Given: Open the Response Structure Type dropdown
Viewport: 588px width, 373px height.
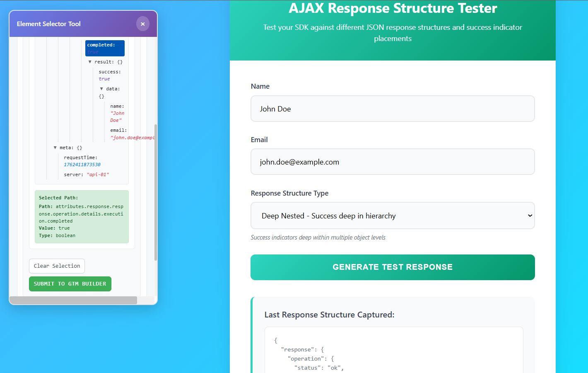Looking at the screenshot, I should point(393,216).
